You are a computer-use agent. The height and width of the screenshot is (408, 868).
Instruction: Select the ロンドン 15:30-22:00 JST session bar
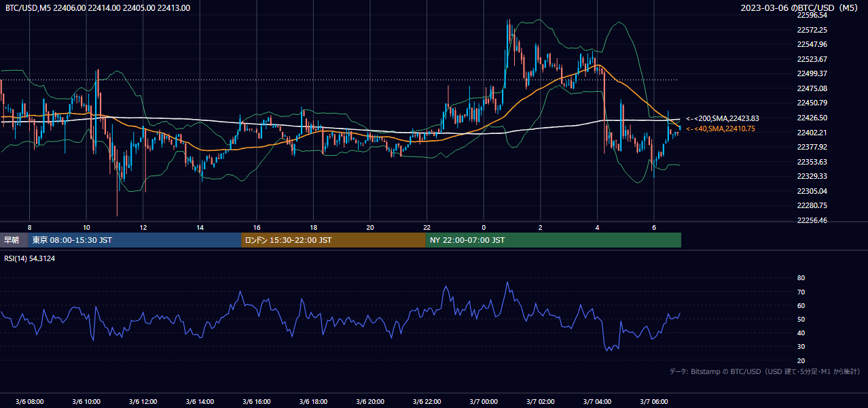333,240
